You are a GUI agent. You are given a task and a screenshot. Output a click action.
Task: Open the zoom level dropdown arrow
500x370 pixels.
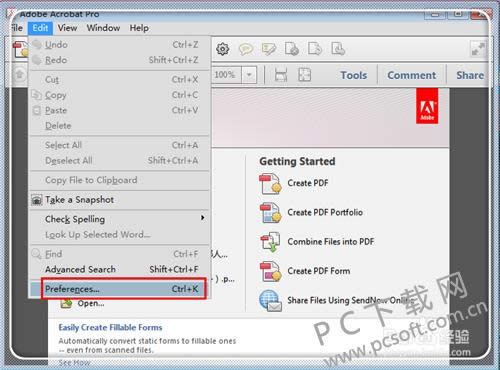point(249,75)
